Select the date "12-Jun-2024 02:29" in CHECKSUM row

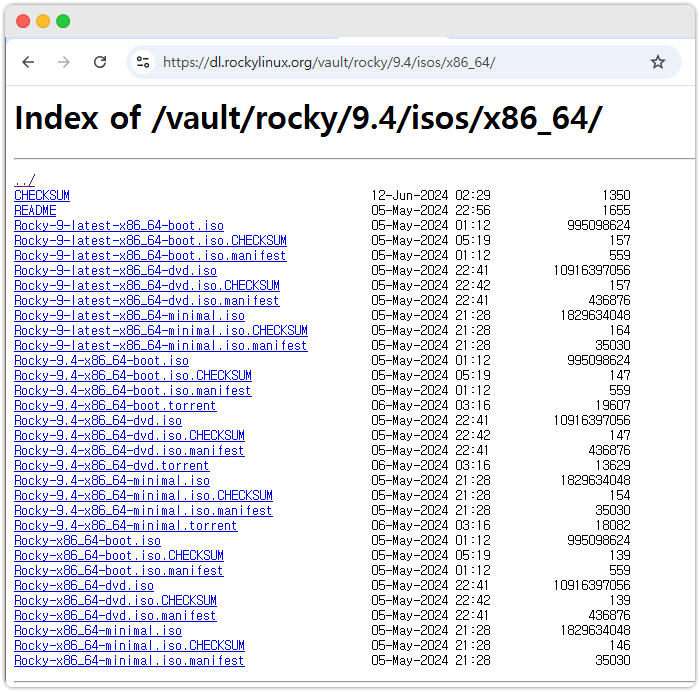pos(431,196)
